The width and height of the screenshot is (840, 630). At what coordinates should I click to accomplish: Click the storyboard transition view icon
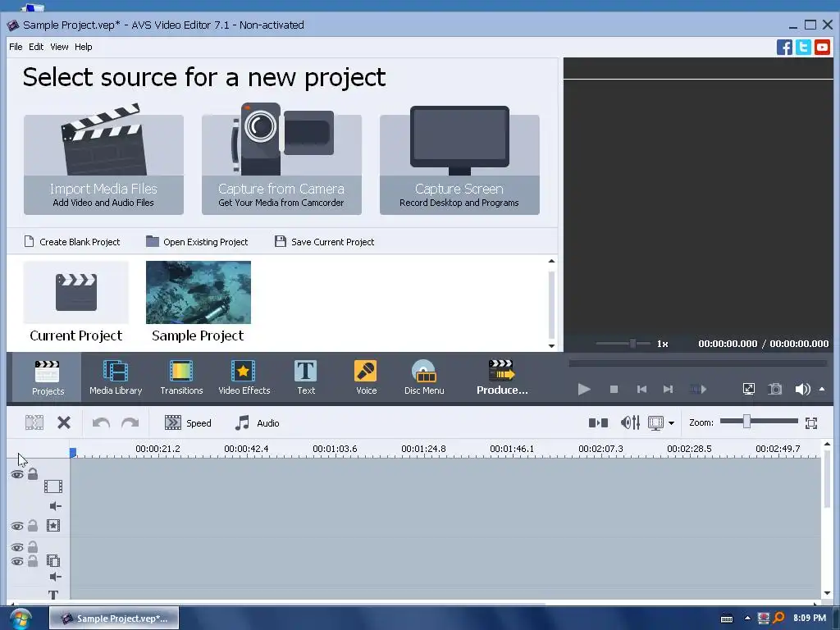(x=598, y=422)
